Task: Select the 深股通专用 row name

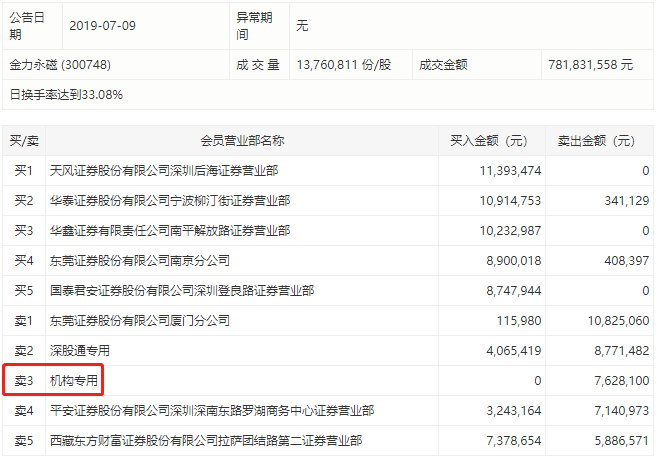Action: (80, 350)
